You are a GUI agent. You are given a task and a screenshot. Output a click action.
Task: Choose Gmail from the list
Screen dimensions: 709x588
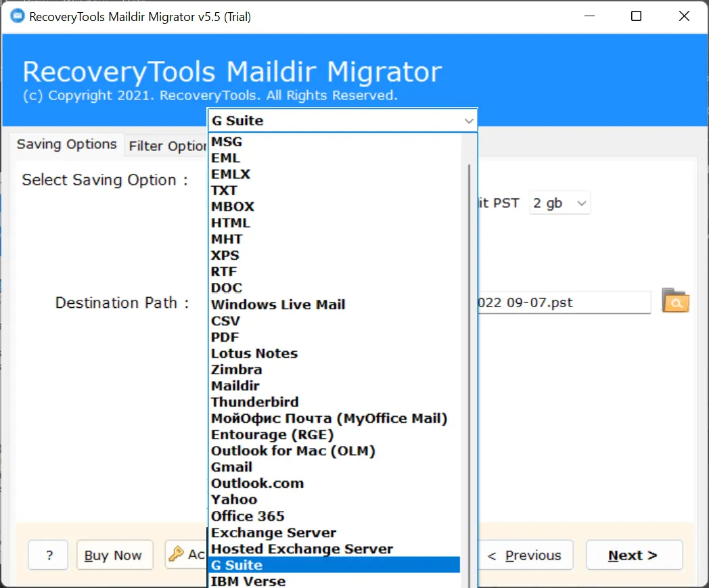[x=231, y=467]
